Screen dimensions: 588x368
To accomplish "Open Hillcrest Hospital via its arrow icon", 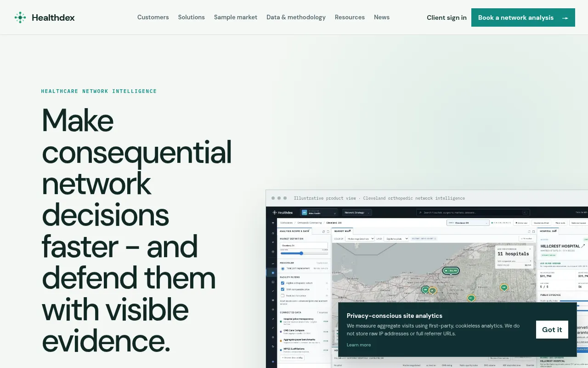I will coord(583,246).
